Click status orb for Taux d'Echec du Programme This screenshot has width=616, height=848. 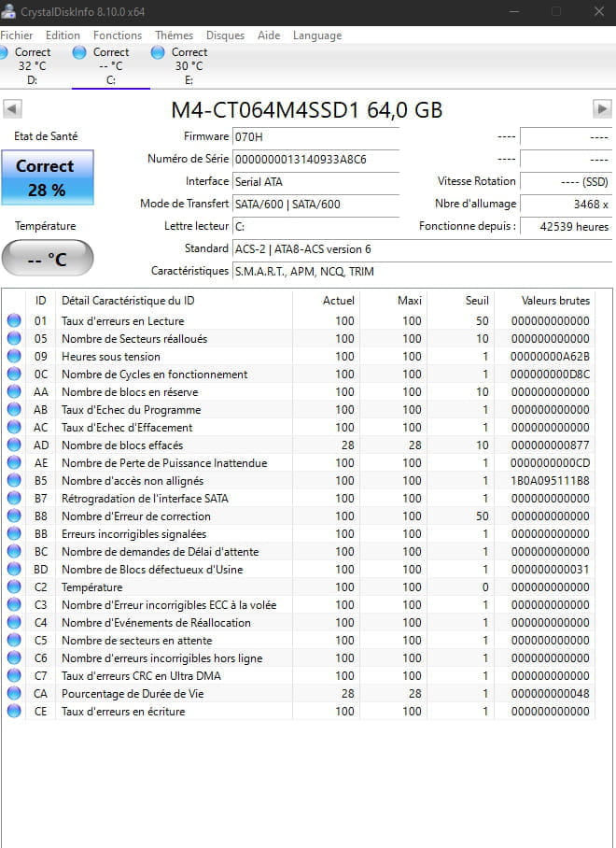coord(14,409)
